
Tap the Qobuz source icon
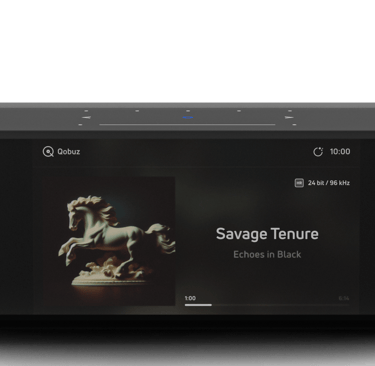(48, 152)
